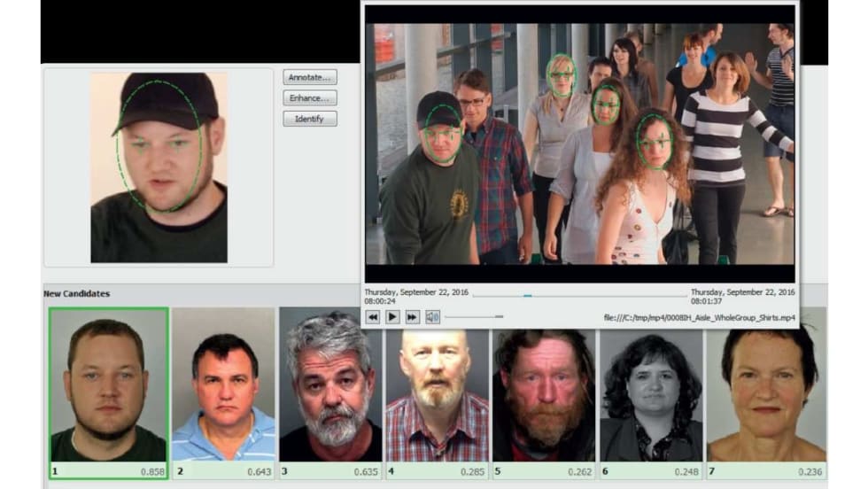Click the face oval on curly-haired woman in video
The width and height of the screenshot is (868, 489).
pyautogui.click(x=655, y=140)
